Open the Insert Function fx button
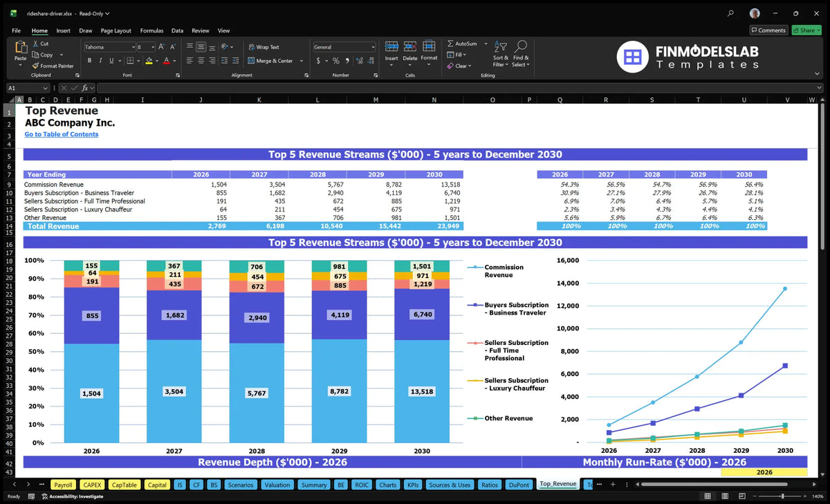This screenshot has height=504, width=830. click(x=84, y=88)
